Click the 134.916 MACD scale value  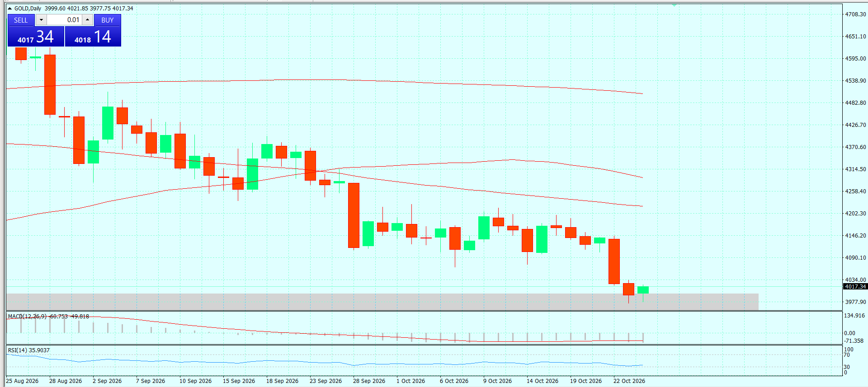(854, 316)
